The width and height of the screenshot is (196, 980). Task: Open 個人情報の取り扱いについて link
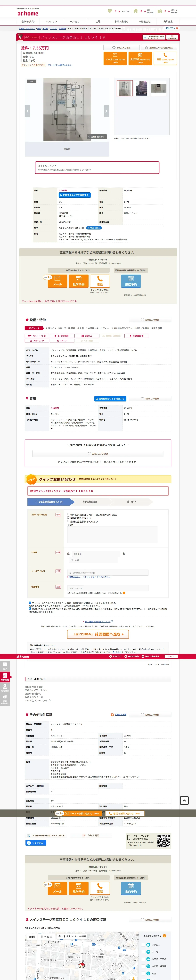98,622
